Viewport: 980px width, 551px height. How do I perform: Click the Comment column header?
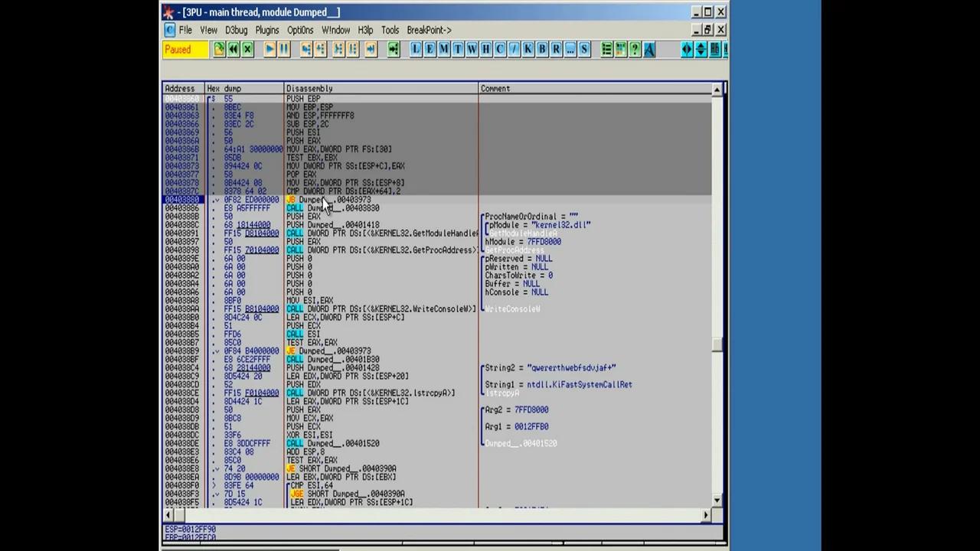tap(495, 88)
